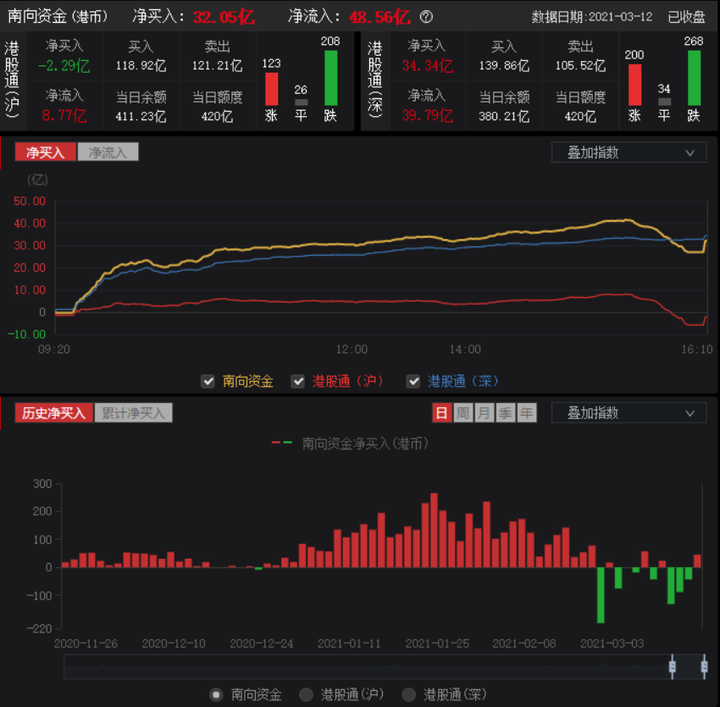The image size is (720, 707).
Task: Click the 南向资金 (港币) title
Action: (x=58, y=17)
